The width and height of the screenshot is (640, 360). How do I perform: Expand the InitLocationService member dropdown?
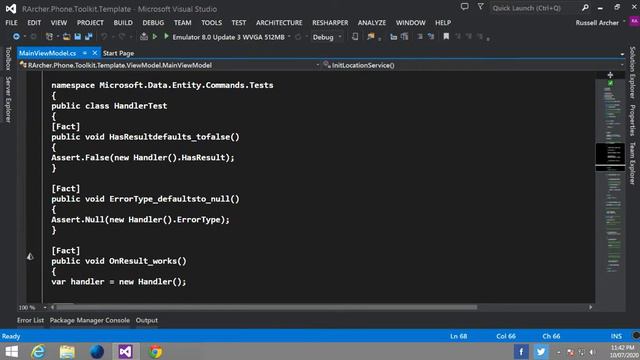click(622, 65)
